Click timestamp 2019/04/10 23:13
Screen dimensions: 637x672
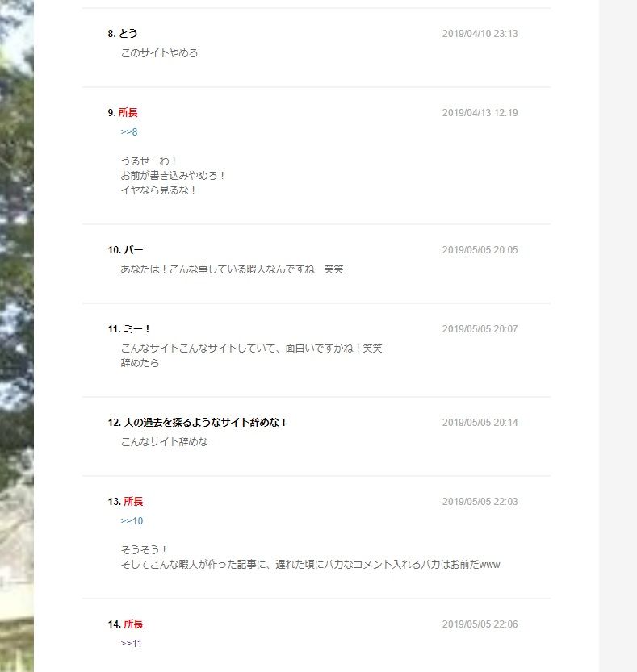480,34
